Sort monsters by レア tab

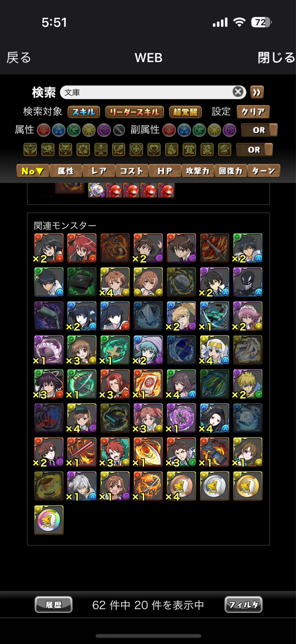[98, 171]
